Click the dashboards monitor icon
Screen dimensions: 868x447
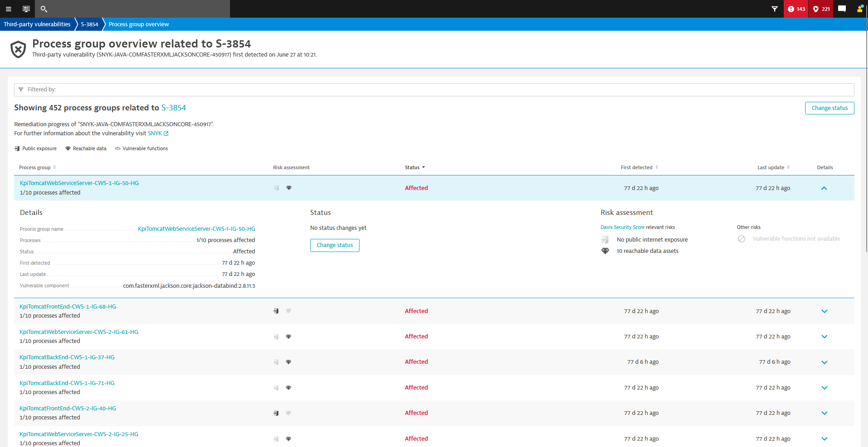tap(26, 9)
